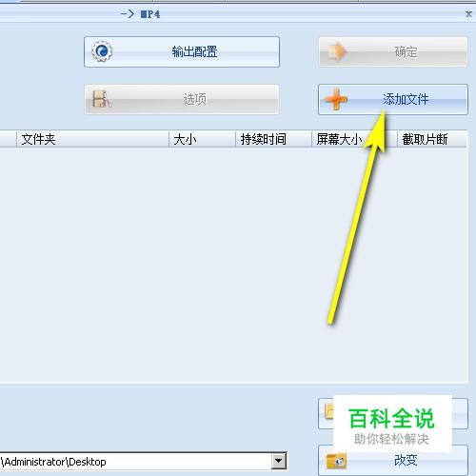Close the MP4 dialog with the x button
Viewport: 476px width, 476px height.
tap(468, 14)
